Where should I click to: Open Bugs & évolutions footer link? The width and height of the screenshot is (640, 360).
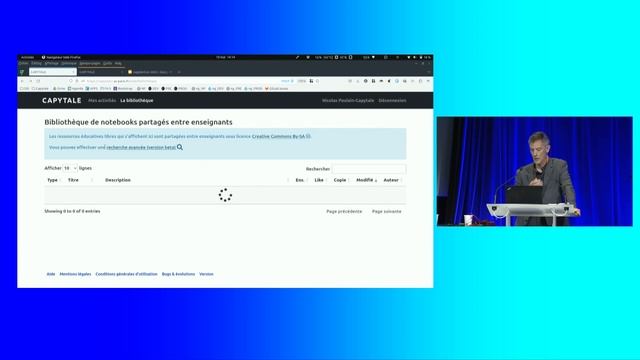point(178,274)
